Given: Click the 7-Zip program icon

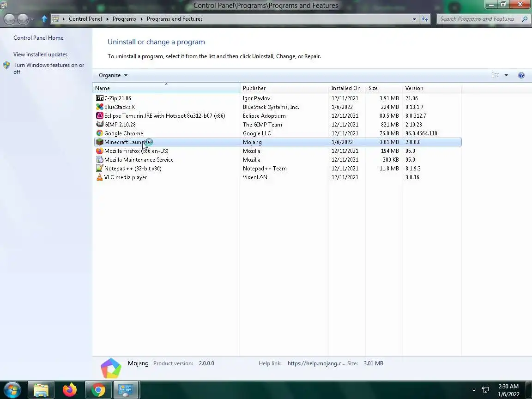Looking at the screenshot, I should coord(99,98).
